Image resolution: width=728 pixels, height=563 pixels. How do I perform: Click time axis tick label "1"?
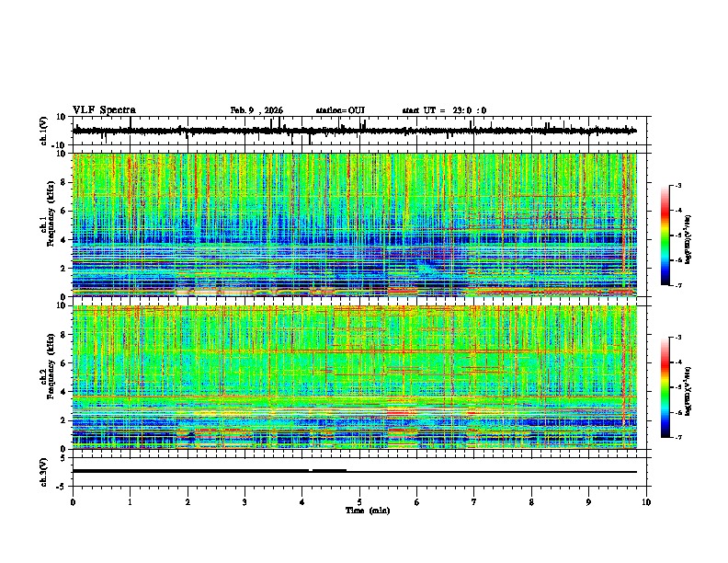pyautogui.click(x=130, y=502)
